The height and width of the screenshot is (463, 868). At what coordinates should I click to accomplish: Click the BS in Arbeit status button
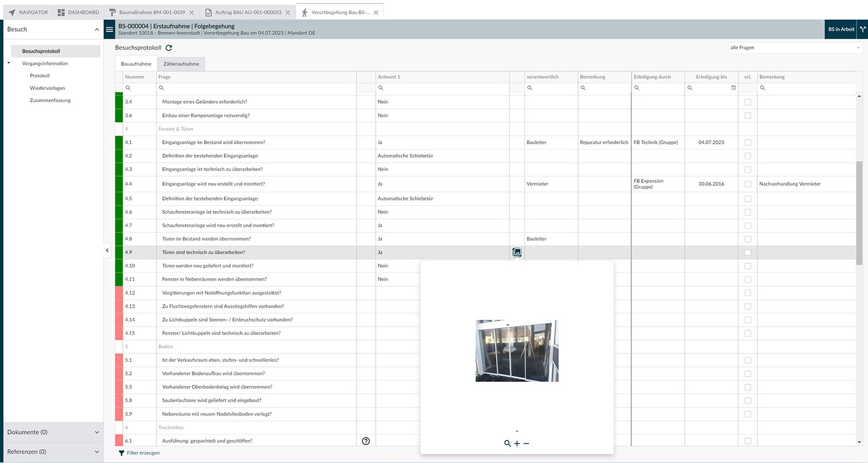pos(841,30)
